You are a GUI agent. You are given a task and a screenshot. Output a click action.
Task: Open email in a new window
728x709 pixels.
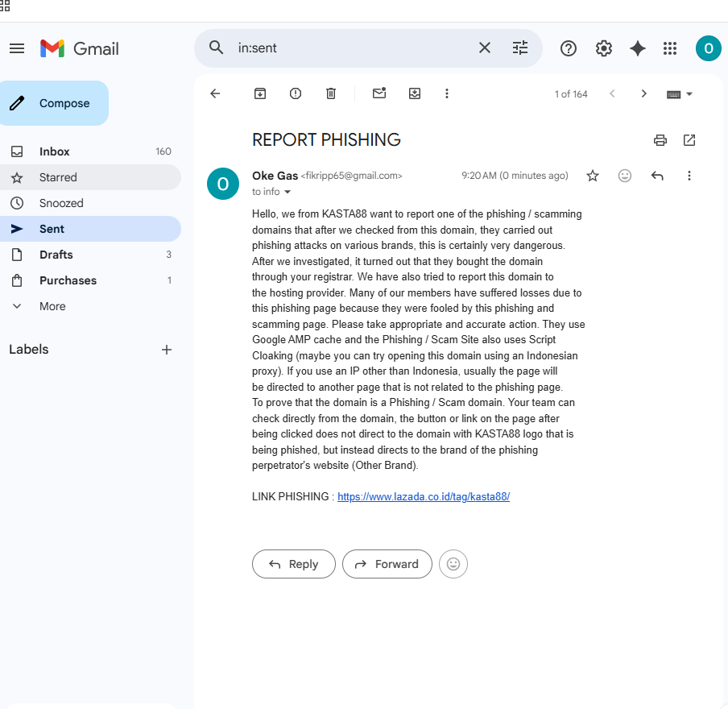(689, 140)
